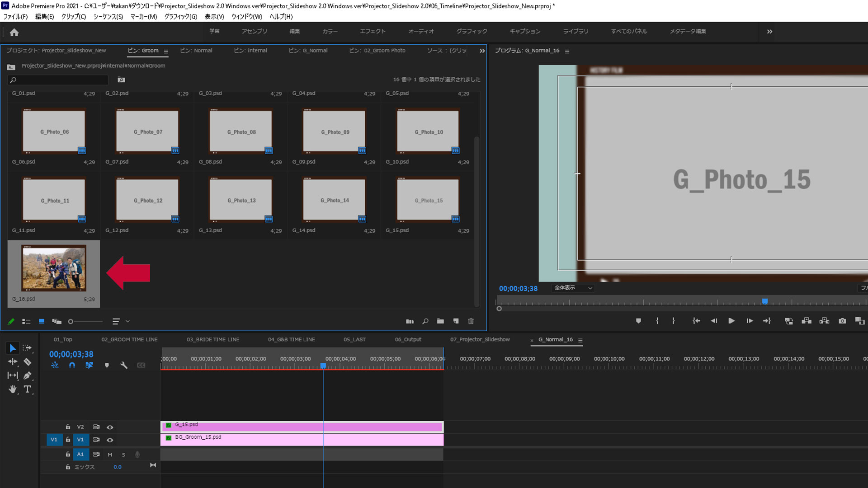Add marker in timeline panel
This screenshot has width=868, height=488.
tap(107, 365)
